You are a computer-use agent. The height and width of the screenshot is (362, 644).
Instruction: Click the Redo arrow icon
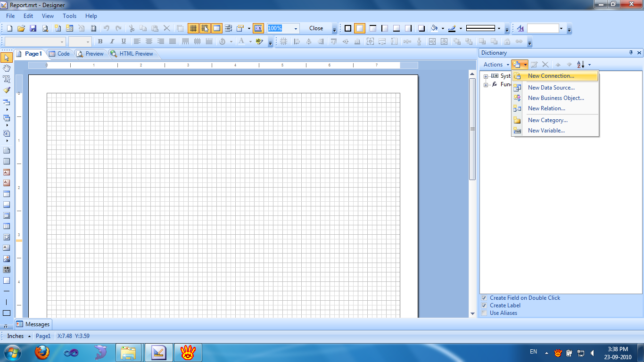118,28
